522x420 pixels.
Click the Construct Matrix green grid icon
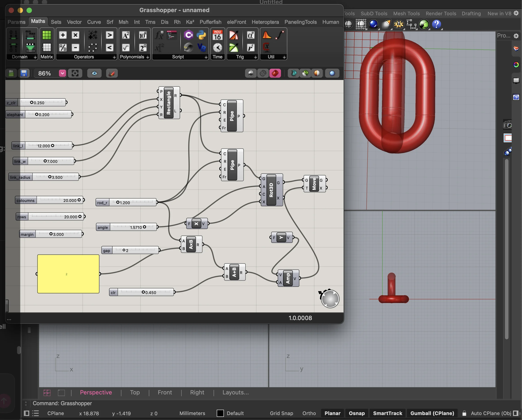click(47, 35)
